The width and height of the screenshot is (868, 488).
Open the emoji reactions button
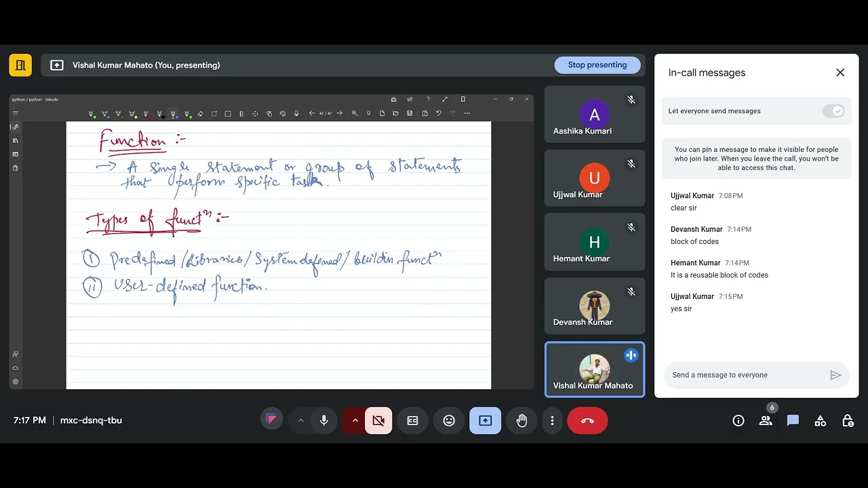(x=449, y=420)
